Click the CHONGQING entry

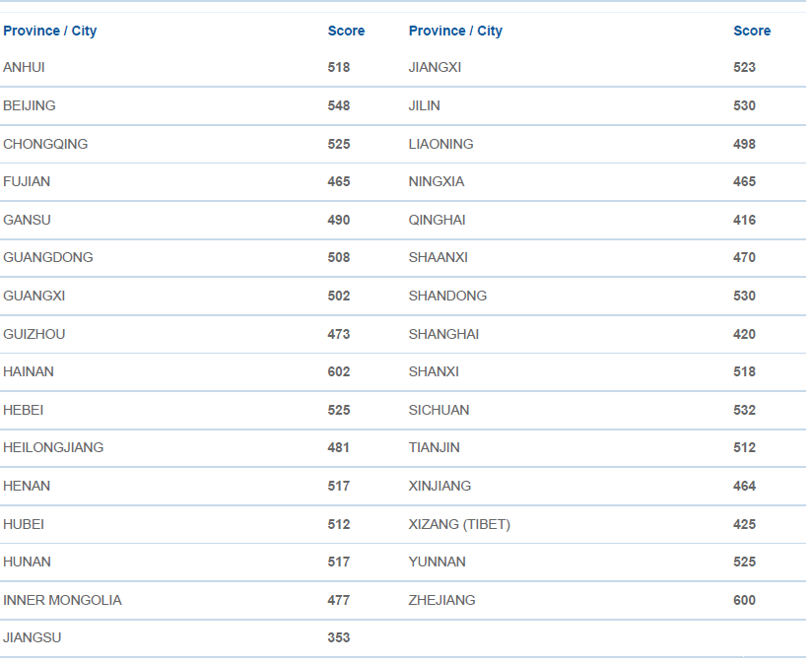45,144
